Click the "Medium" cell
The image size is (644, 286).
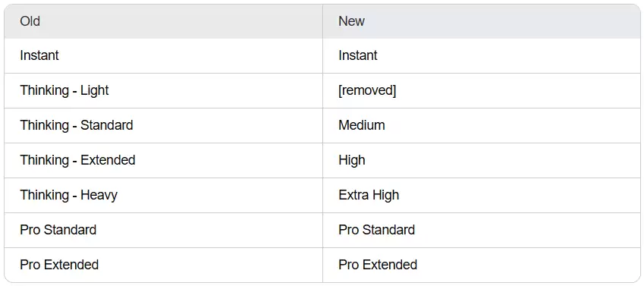[482, 126]
